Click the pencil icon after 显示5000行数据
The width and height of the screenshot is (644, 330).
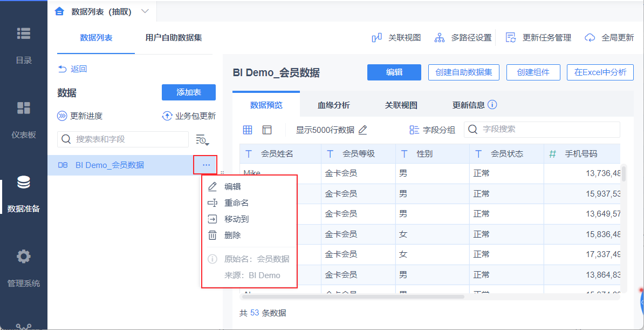(x=362, y=130)
